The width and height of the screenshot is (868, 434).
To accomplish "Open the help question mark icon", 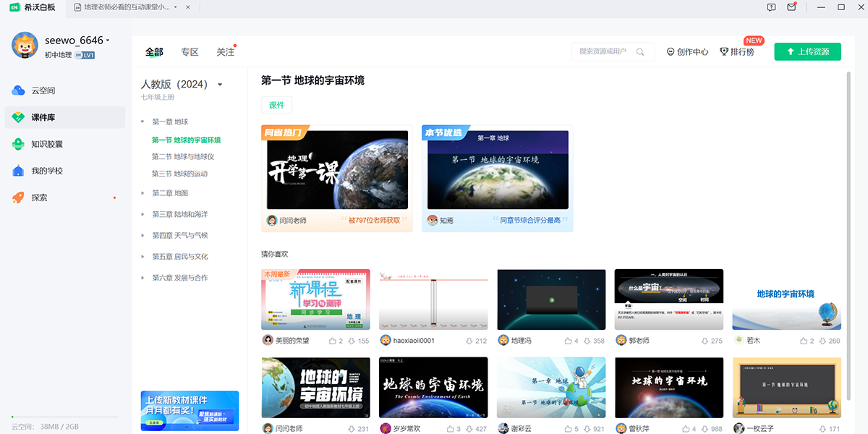I will pos(771,7).
